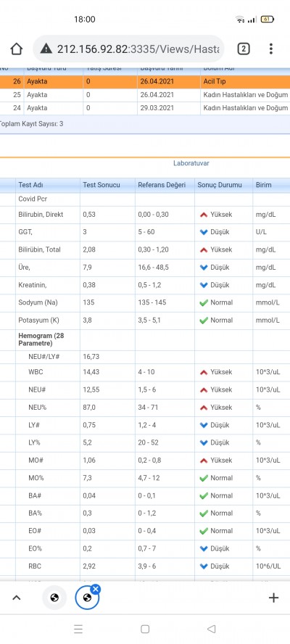This screenshot has width=290, height=644.
Task: Click the Hemogram (28 Parametre) group row
Action: click(x=145, y=339)
